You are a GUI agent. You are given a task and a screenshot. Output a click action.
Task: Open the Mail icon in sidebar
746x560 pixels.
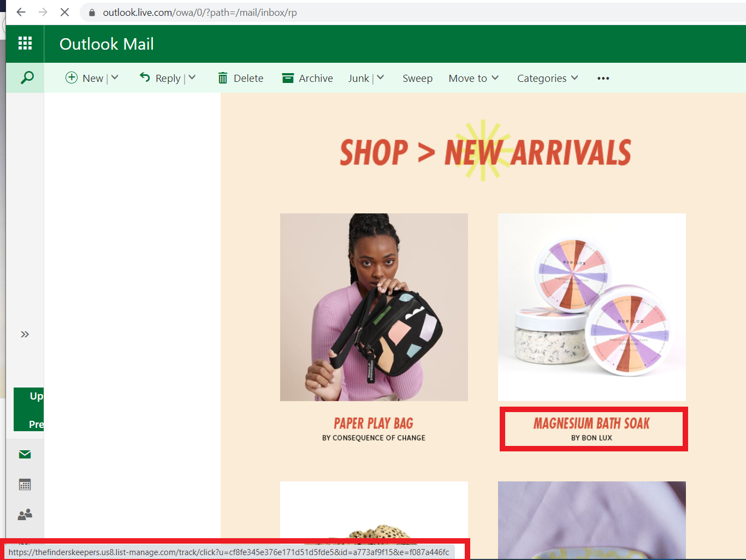[25, 454]
